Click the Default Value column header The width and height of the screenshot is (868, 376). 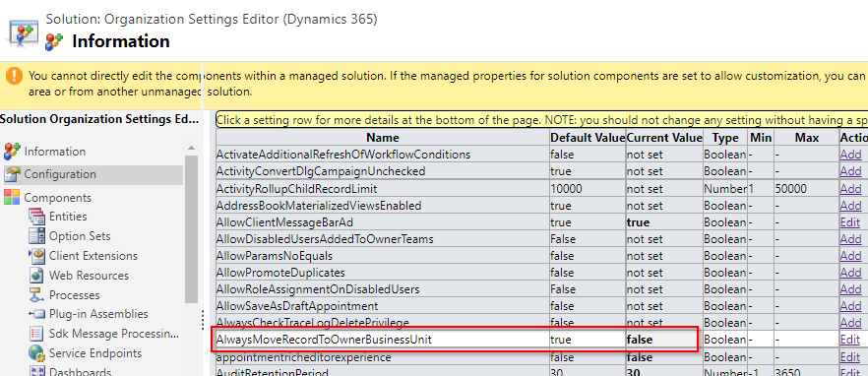point(588,138)
